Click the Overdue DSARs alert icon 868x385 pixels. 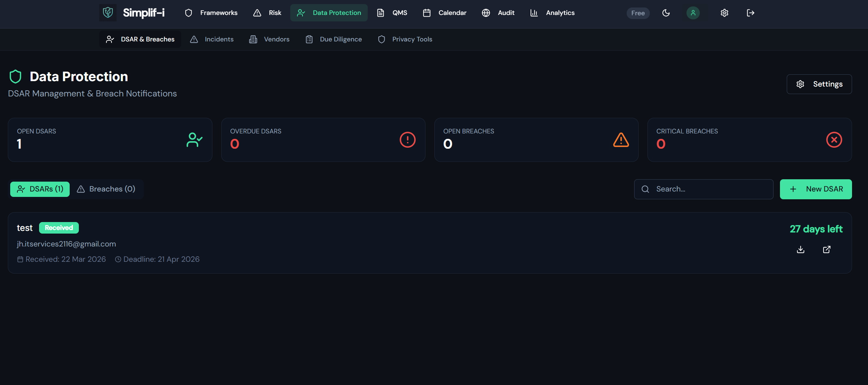pyautogui.click(x=407, y=140)
